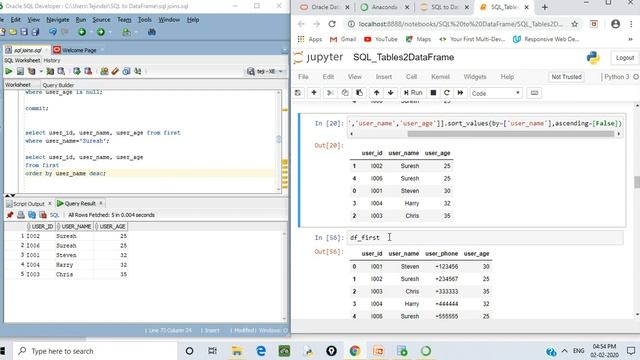
Task: Move selected cell down arrow in Jupyter
Action: (391, 93)
